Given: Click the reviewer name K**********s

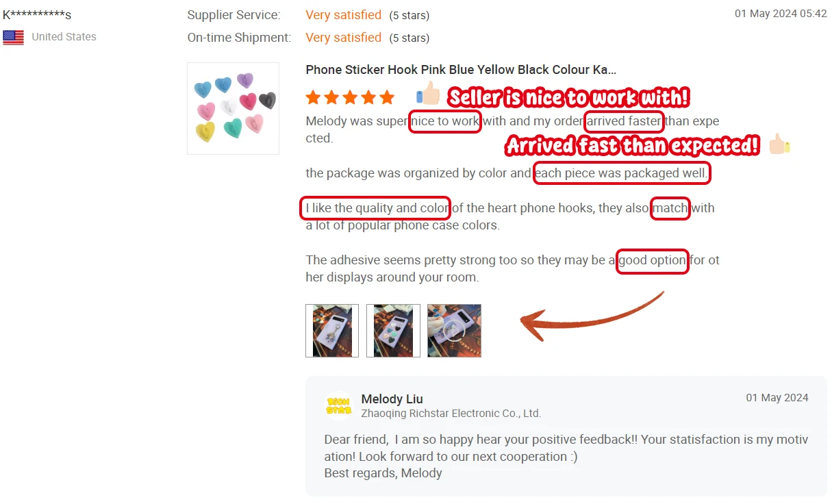Looking at the screenshot, I should (x=37, y=15).
